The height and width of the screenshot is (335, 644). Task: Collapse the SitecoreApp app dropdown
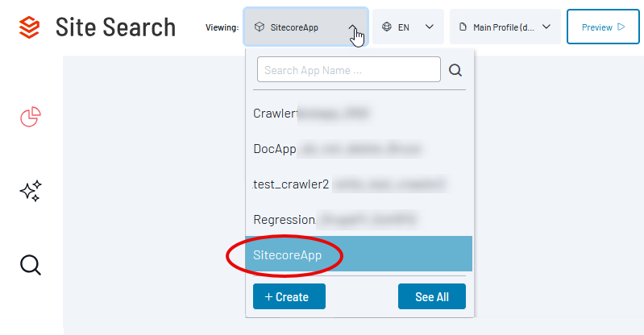click(353, 27)
